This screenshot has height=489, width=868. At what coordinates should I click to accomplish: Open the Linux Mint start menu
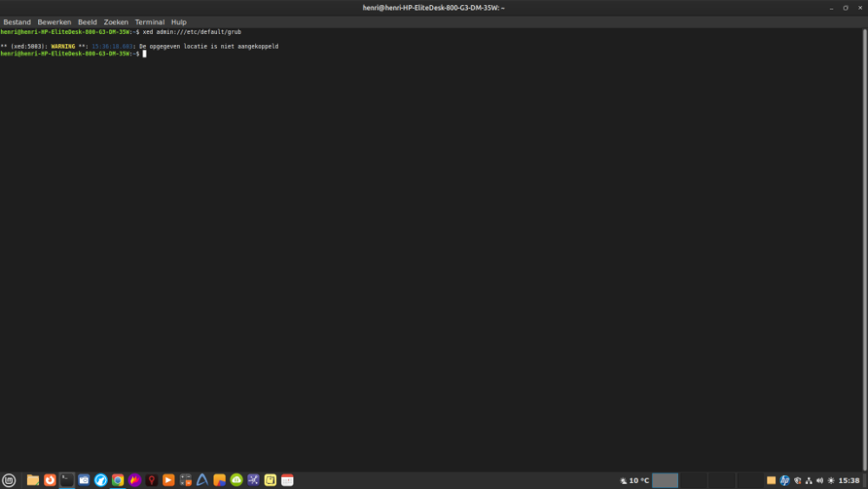(9, 480)
